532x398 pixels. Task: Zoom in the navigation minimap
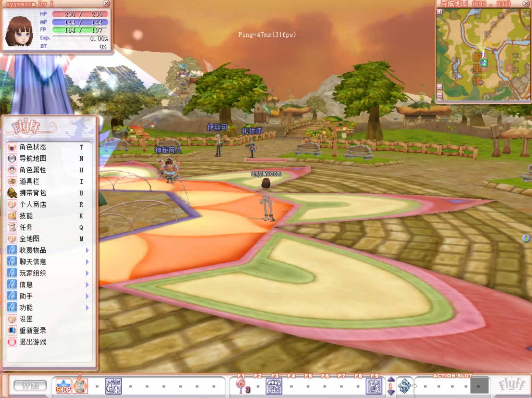click(x=440, y=87)
